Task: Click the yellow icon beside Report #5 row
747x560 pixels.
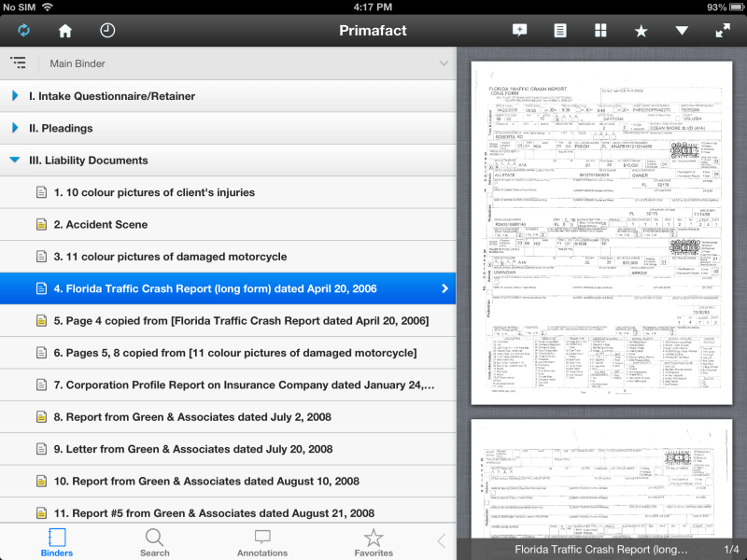Action: point(41,513)
